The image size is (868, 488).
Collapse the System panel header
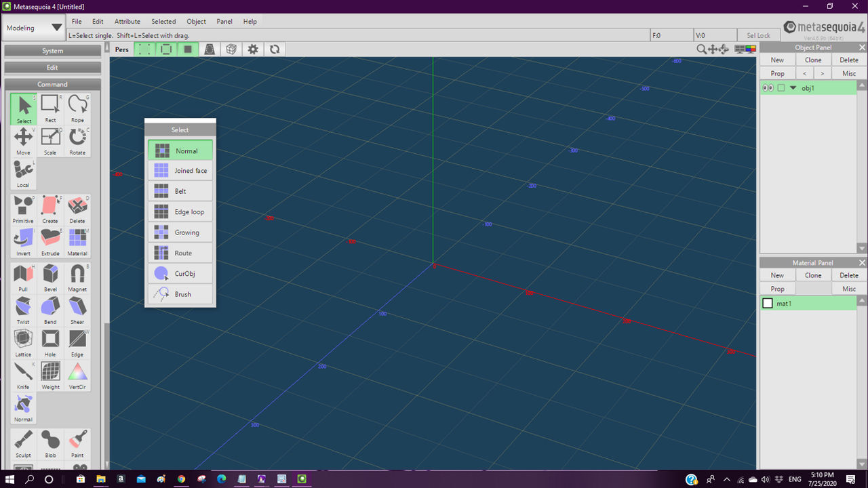[x=52, y=51]
